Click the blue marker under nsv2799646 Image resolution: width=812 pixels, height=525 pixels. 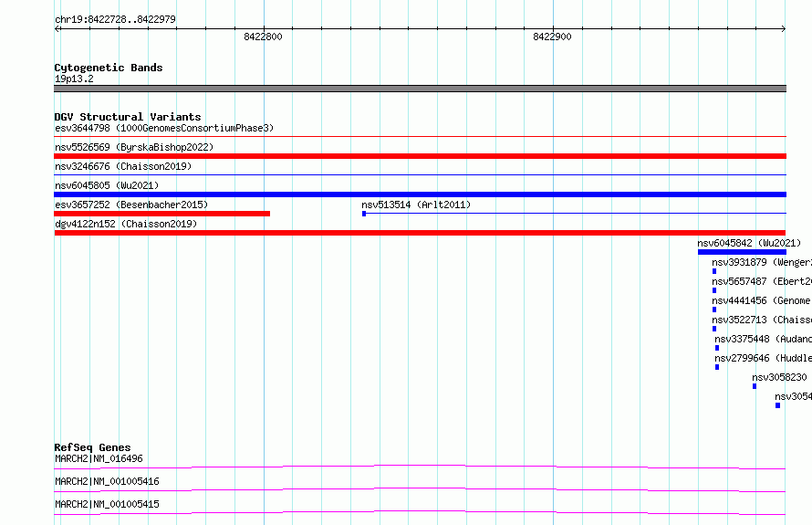717,367
